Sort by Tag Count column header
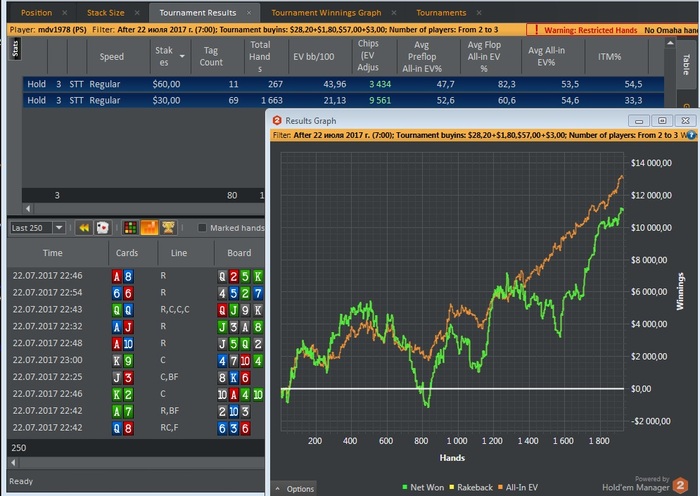The image size is (700, 496). pyautogui.click(x=211, y=57)
